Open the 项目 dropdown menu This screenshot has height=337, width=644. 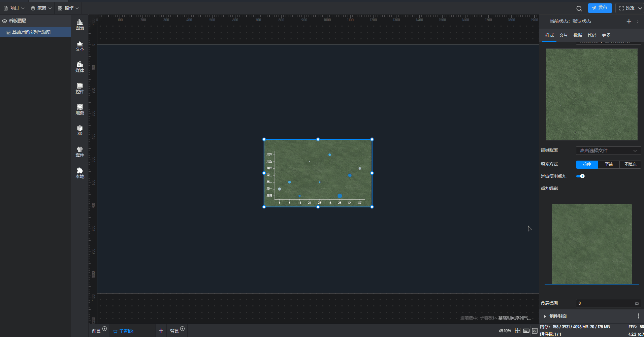tap(14, 8)
